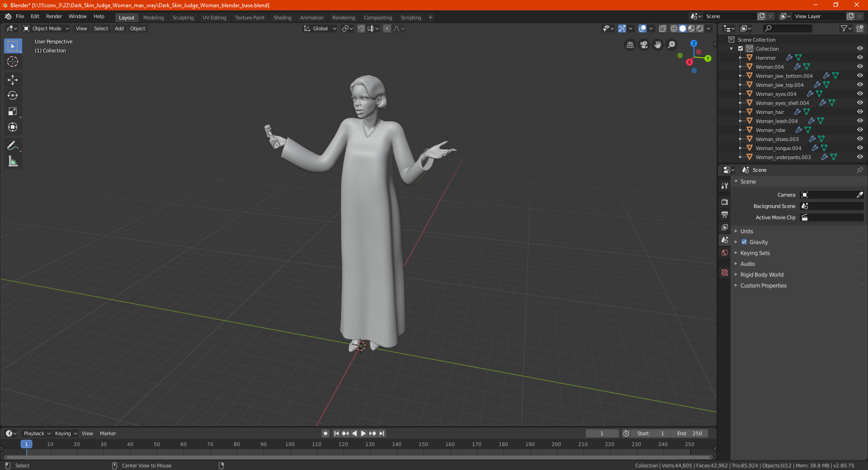
Task: Open the Object Mode dropdown
Action: [x=46, y=28]
